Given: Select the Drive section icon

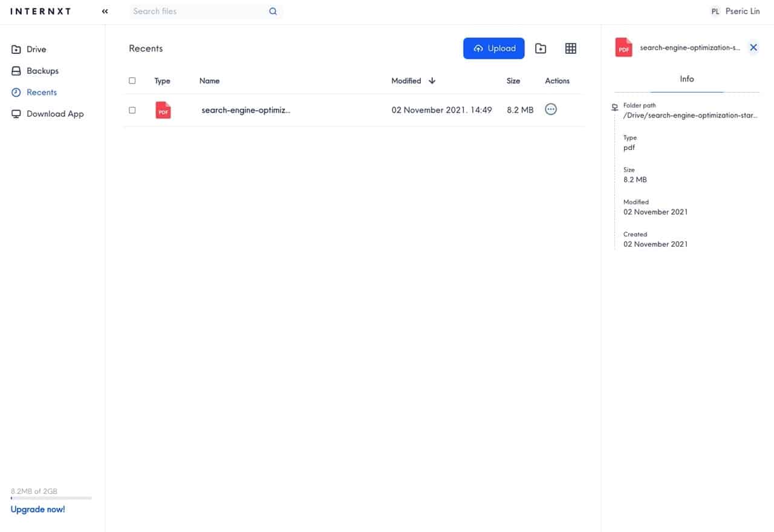Looking at the screenshot, I should point(16,49).
